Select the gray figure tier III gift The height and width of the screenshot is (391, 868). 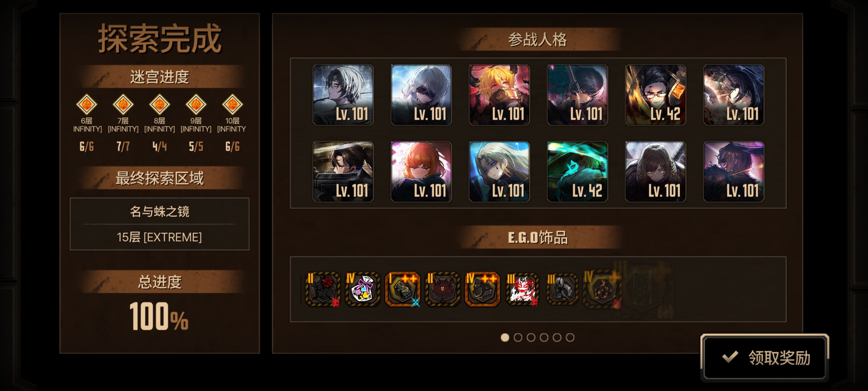(562, 289)
